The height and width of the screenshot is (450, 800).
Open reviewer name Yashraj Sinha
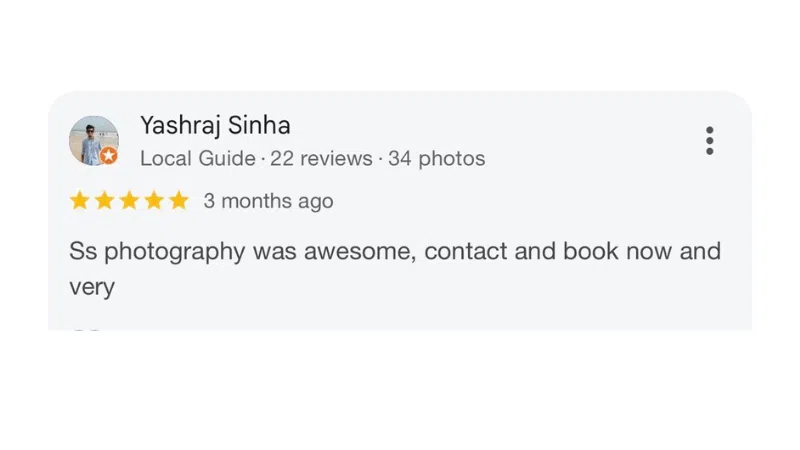tap(215, 126)
